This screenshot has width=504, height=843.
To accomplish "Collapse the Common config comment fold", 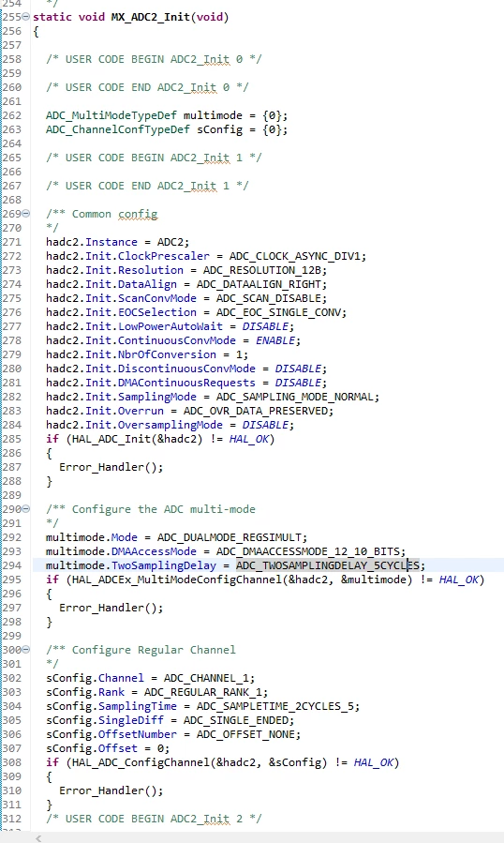I will pos(26,214).
